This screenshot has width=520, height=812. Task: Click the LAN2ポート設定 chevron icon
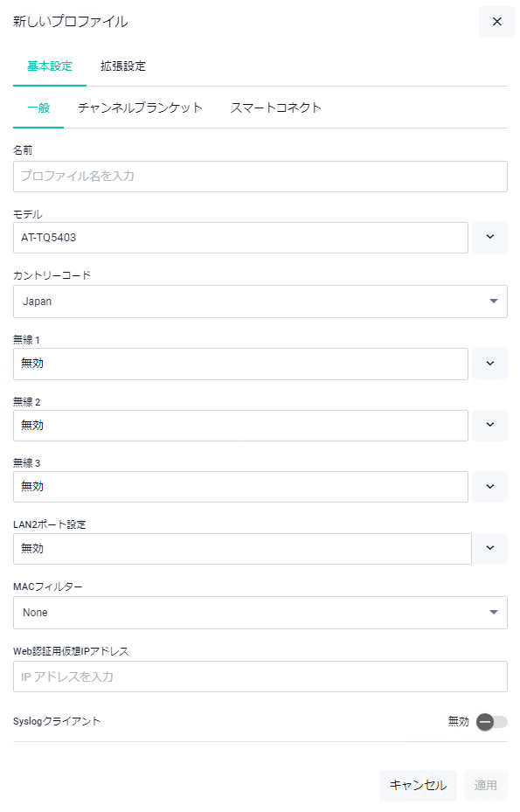tap(490, 548)
